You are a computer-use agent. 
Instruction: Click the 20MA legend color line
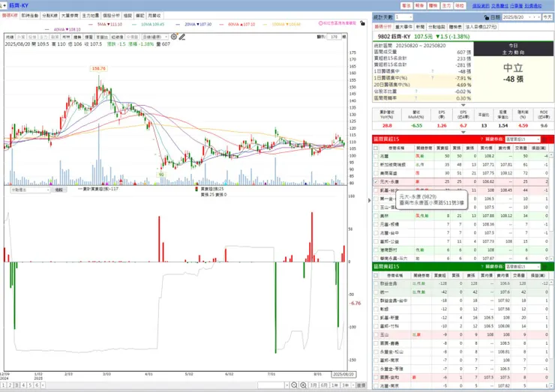[178, 25]
